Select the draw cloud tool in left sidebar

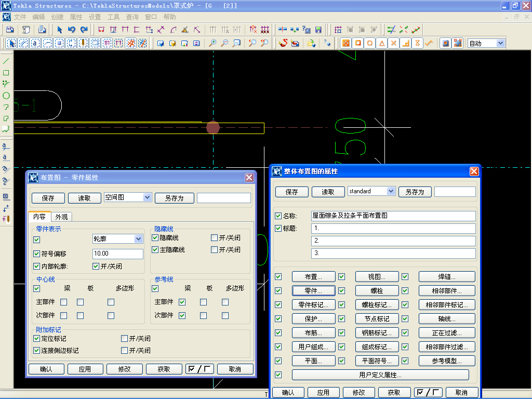(x=6, y=129)
